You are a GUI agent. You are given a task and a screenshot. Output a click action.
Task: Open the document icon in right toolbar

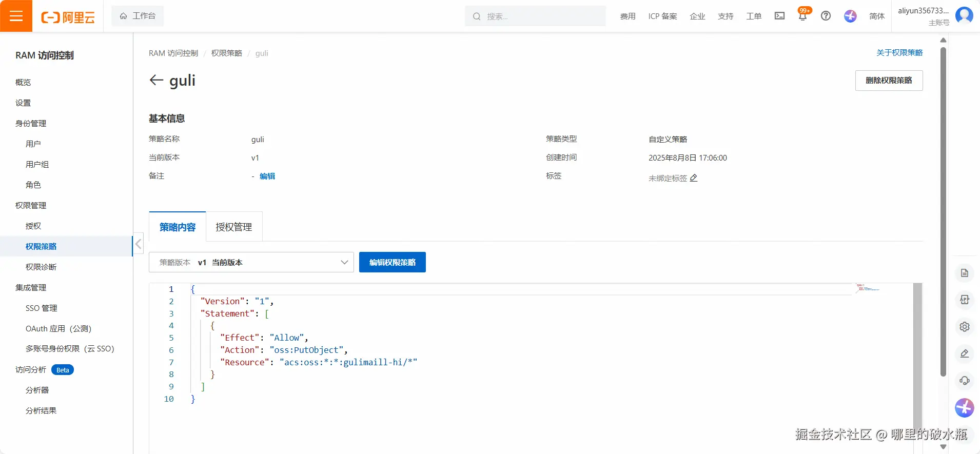pos(965,273)
